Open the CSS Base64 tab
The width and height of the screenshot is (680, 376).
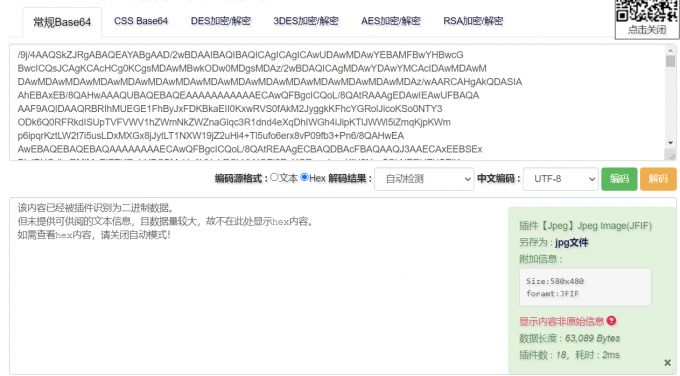coord(141,21)
